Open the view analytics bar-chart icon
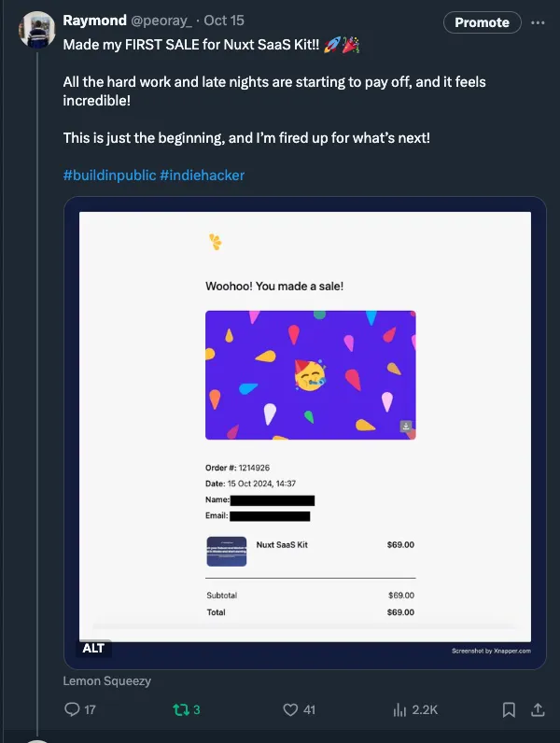Screen dimensions: 560x743 click(399, 709)
